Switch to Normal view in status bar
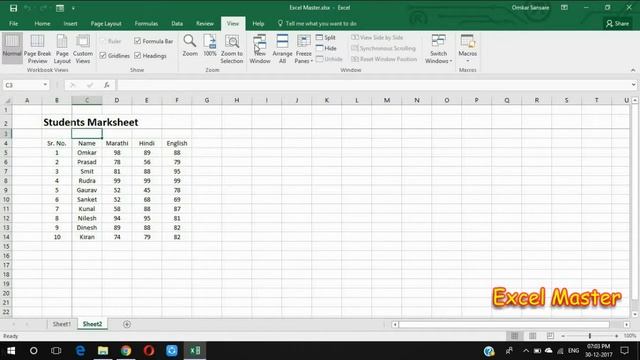Screen dimensions: 640x360 coord(515,336)
